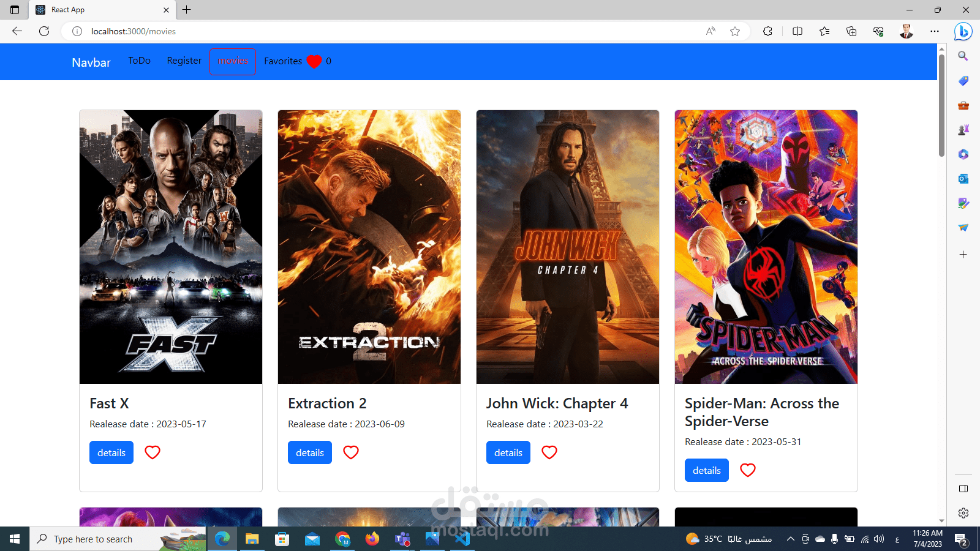The width and height of the screenshot is (980, 551).
Task: Open sidebar Games chess icon
Action: pyautogui.click(x=963, y=130)
